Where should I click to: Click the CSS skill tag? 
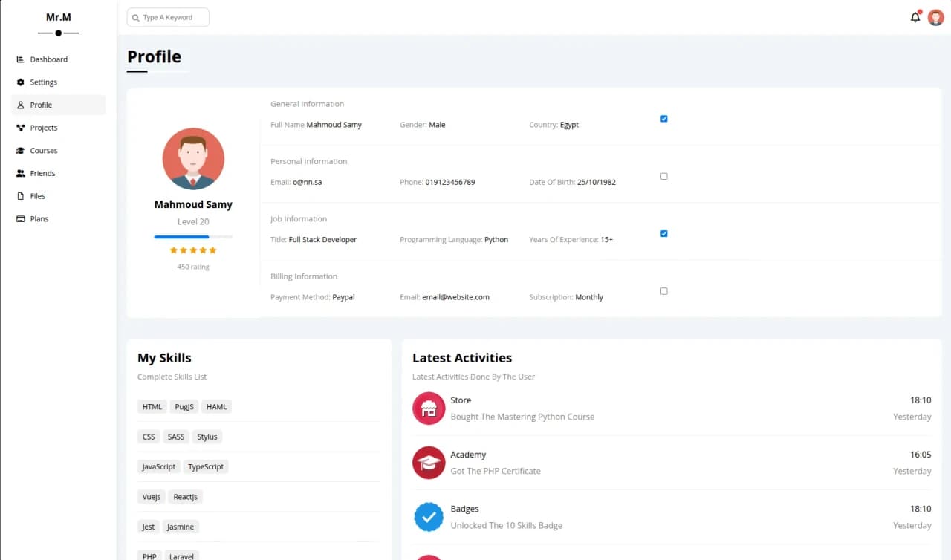(149, 437)
